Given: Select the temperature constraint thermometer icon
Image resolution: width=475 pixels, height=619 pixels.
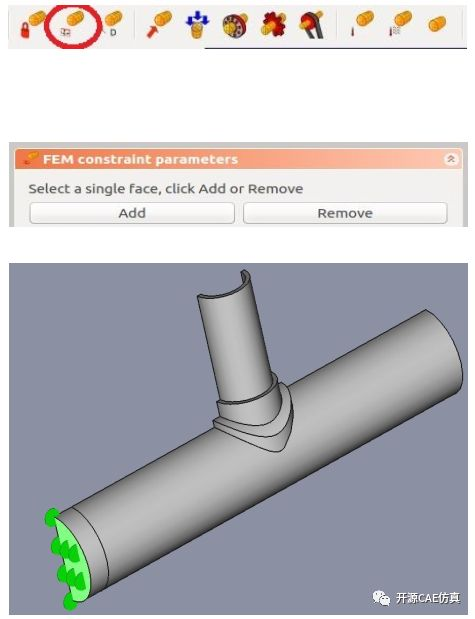Looking at the screenshot, I should tap(361, 24).
